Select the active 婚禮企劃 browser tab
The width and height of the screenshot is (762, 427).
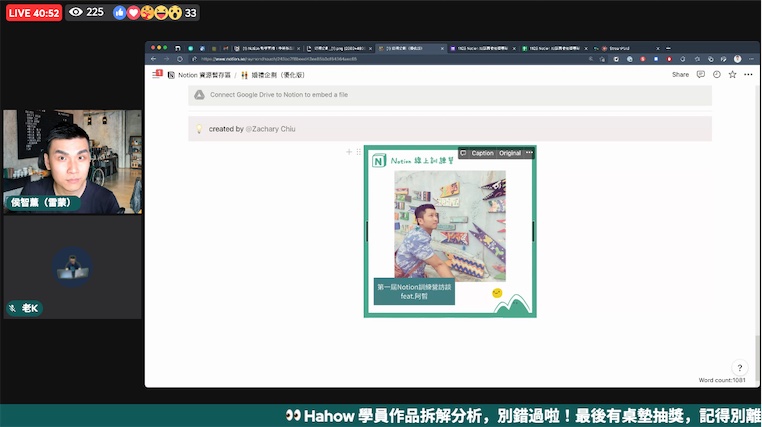click(411, 49)
